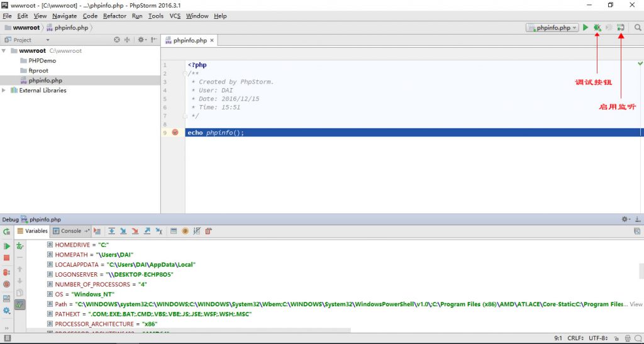Select the NUMBER_OF_PROCESSORS variable row

(335, 284)
